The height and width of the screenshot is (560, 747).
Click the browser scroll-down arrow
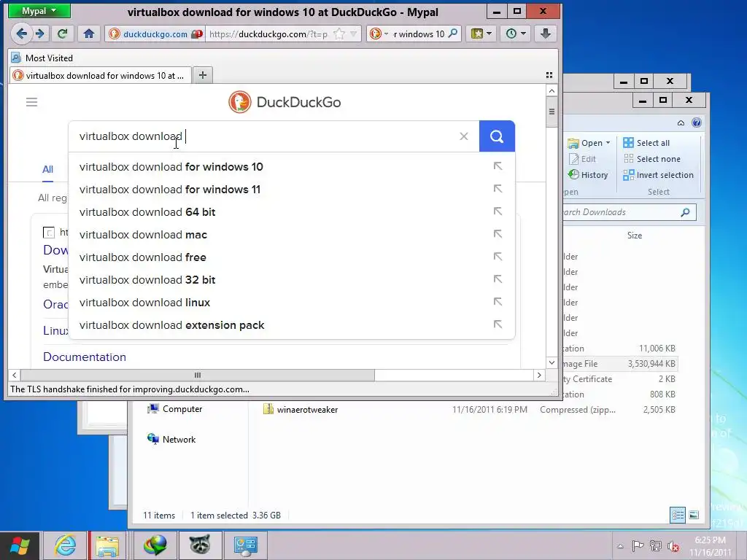(x=551, y=362)
